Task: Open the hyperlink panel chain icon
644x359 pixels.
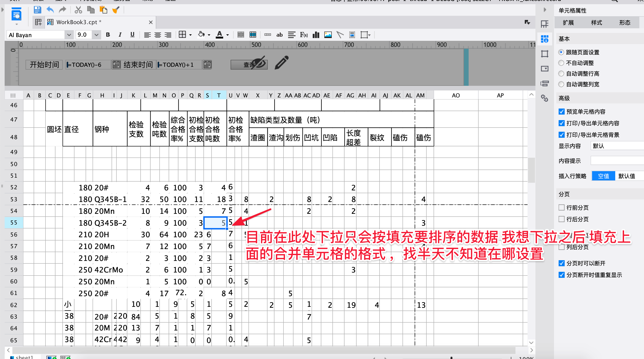Action: 544,98
